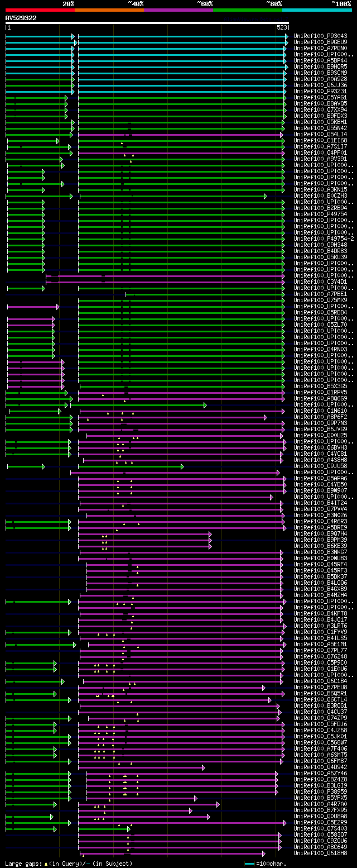Select hit label UniRef100_Q9H348
357x868 pixels.
click(x=320, y=245)
